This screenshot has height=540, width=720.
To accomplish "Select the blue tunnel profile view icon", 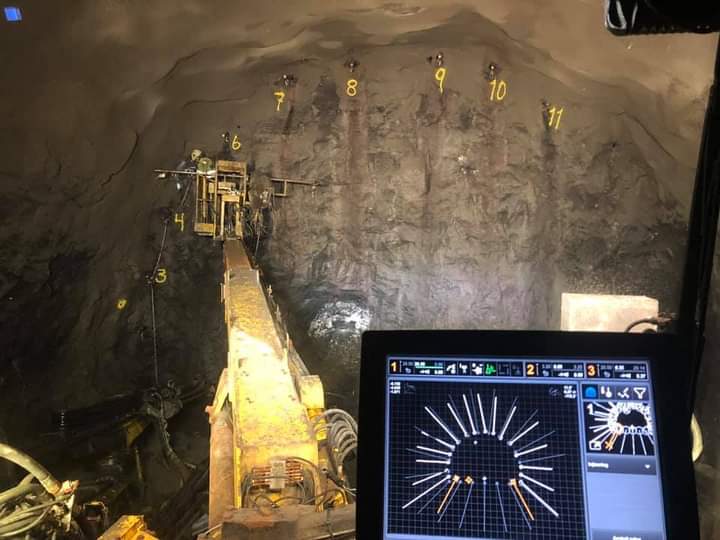I will pos(591,393).
